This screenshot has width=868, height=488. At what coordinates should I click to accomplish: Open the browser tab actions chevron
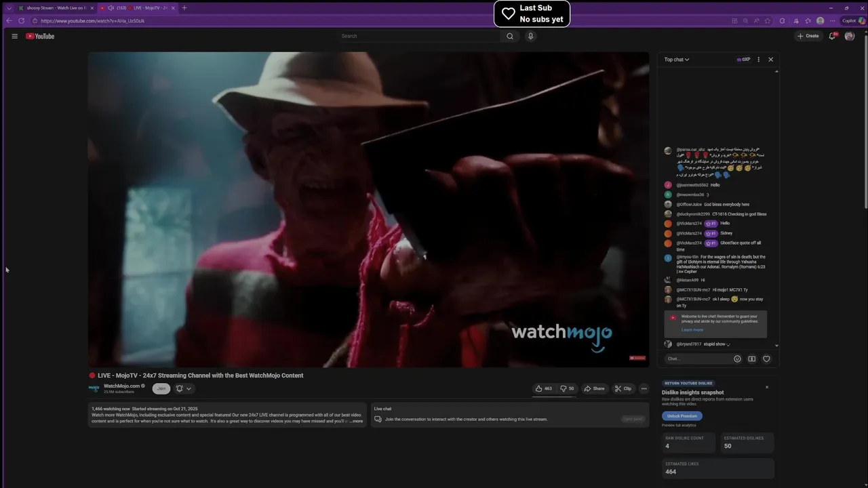pos(9,8)
